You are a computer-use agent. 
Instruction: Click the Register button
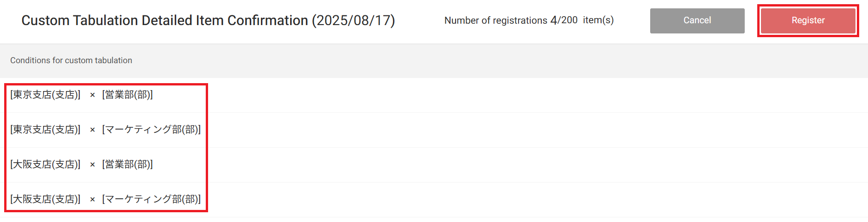point(808,20)
